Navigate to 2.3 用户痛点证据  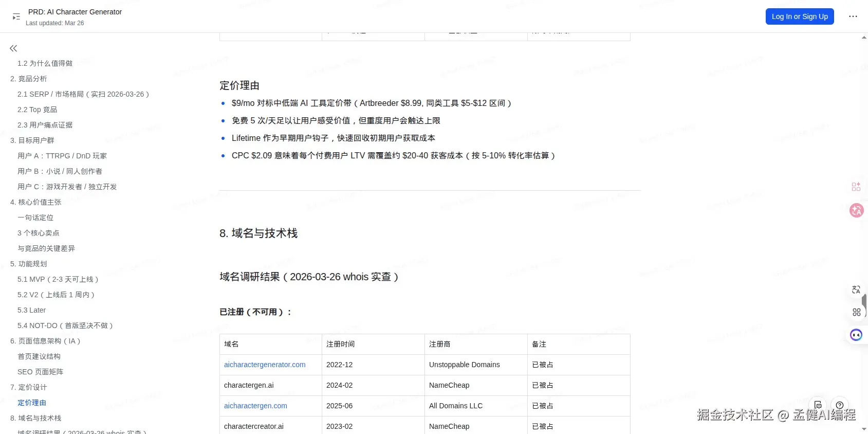(45, 125)
